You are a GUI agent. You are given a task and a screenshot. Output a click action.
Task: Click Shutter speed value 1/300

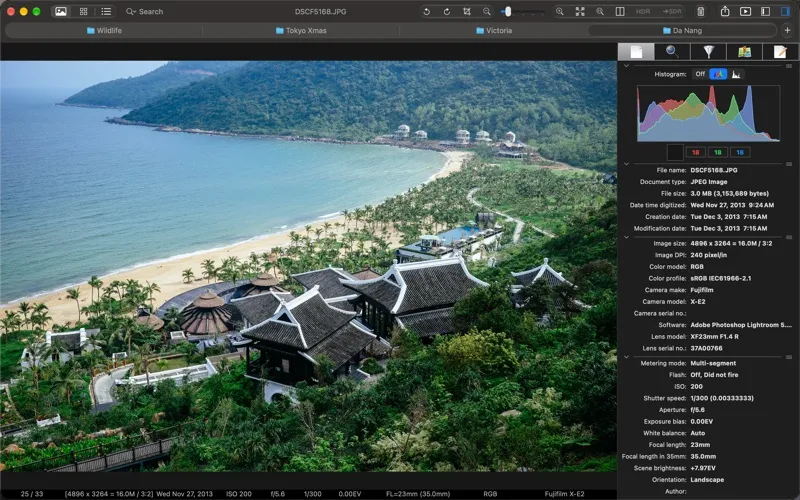click(x=722, y=398)
